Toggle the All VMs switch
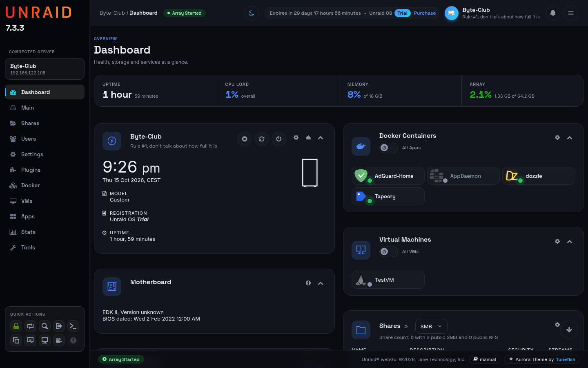This screenshot has height=368, width=588. [x=389, y=251]
